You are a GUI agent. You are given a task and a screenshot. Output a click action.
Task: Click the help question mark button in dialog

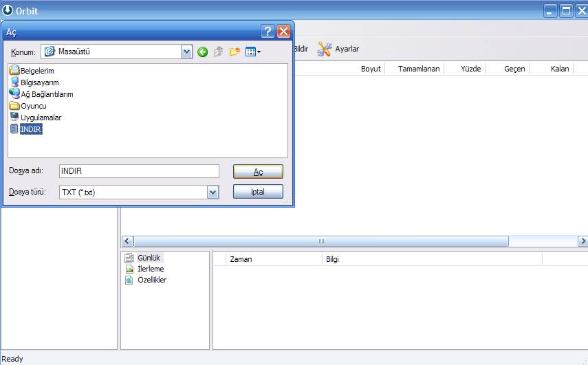tap(268, 32)
